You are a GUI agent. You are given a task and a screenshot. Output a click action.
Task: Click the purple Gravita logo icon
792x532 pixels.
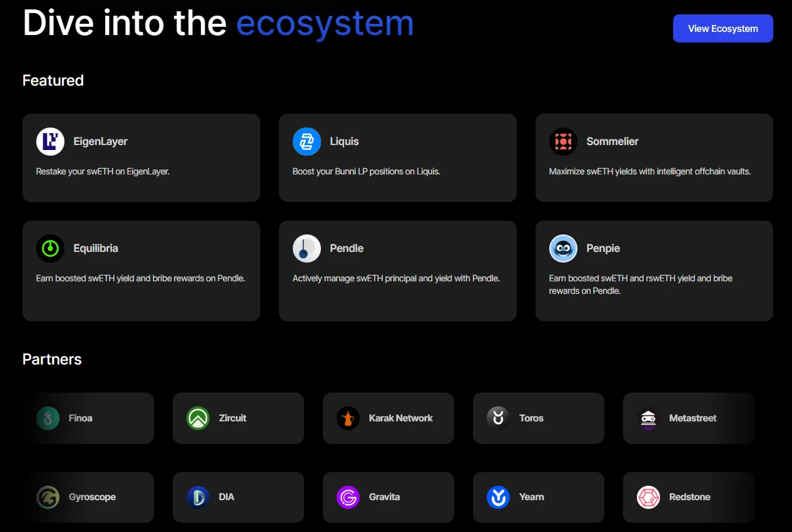(348, 497)
